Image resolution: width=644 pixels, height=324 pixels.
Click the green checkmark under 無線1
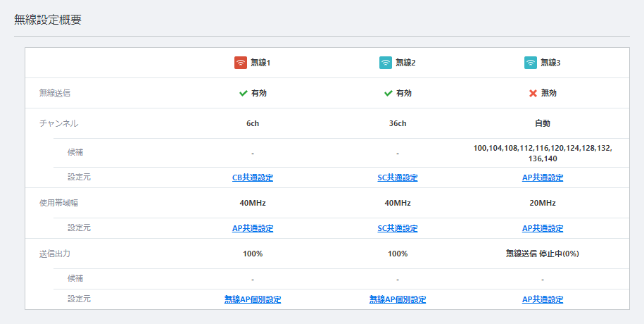click(x=243, y=94)
